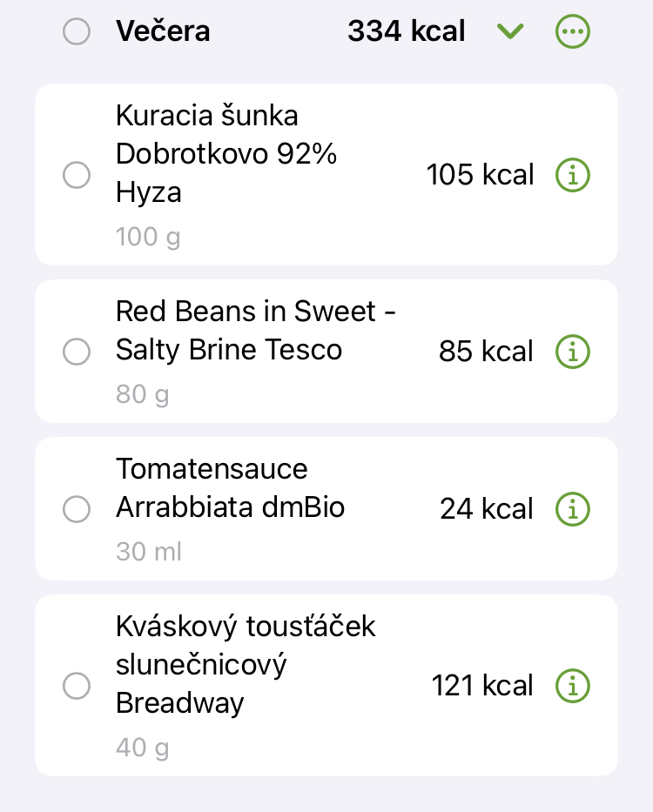Open info for Tomatensauce Arrabbiata dmBio

click(x=572, y=508)
